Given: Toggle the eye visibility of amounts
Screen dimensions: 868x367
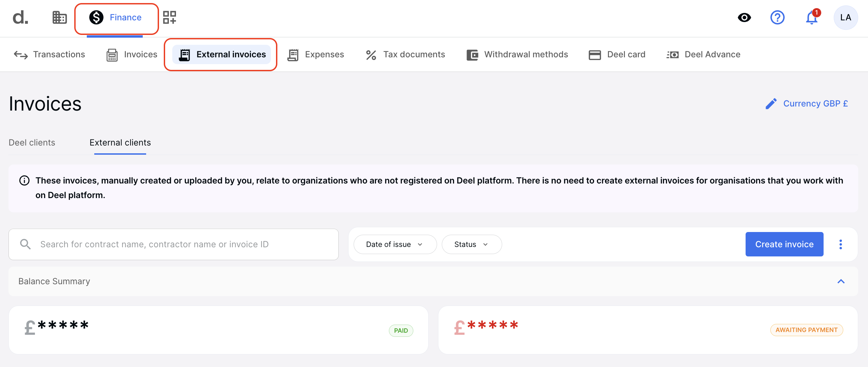Looking at the screenshot, I should coord(744,17).
